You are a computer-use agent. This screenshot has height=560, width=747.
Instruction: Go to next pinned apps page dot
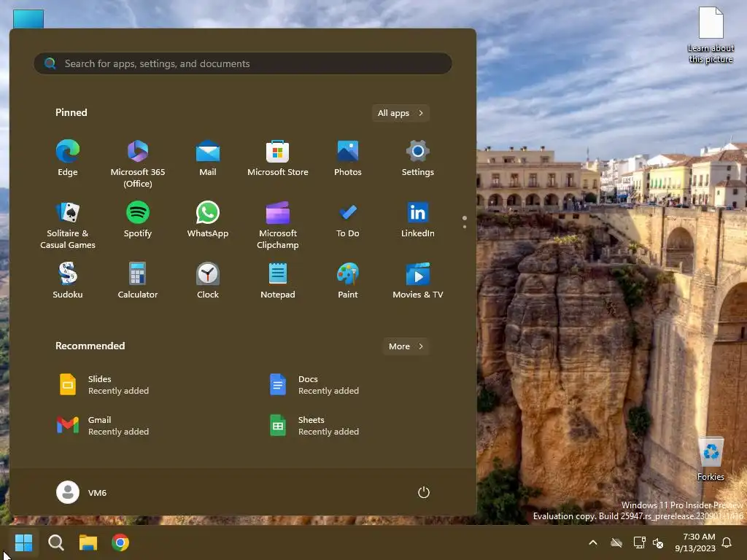coord(465,227)
